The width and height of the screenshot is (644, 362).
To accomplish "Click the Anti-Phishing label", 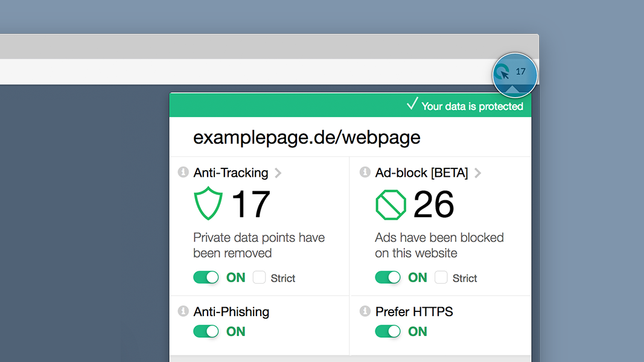I will [231, 312].
